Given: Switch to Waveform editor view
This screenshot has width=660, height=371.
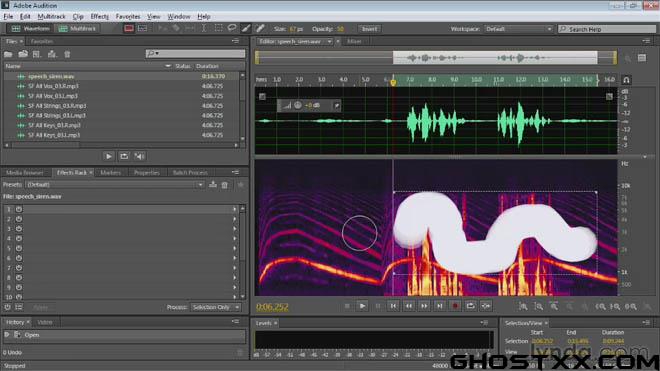Looking at the screenshot, I should 30,29.
